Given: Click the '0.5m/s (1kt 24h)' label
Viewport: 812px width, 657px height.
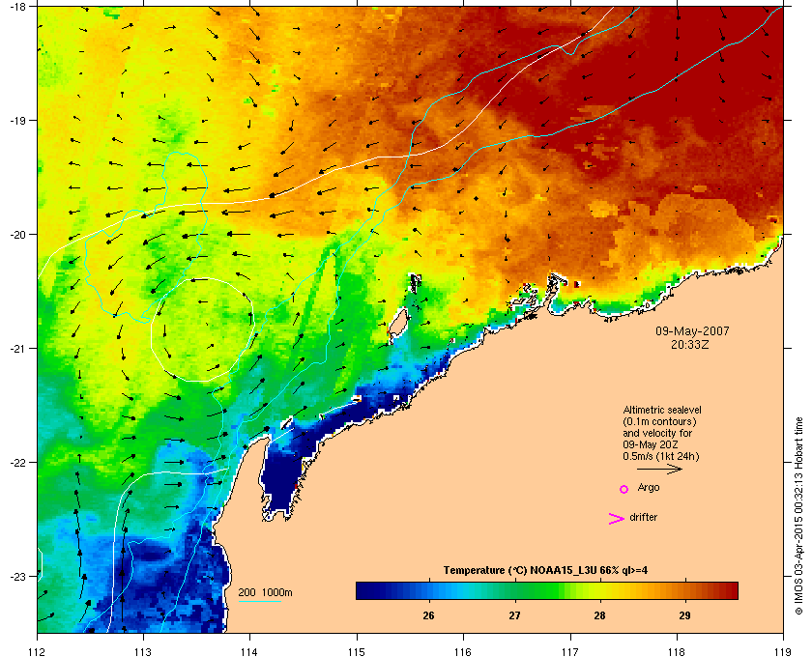Looking at the screenshot, I should (x=661, y=457).
